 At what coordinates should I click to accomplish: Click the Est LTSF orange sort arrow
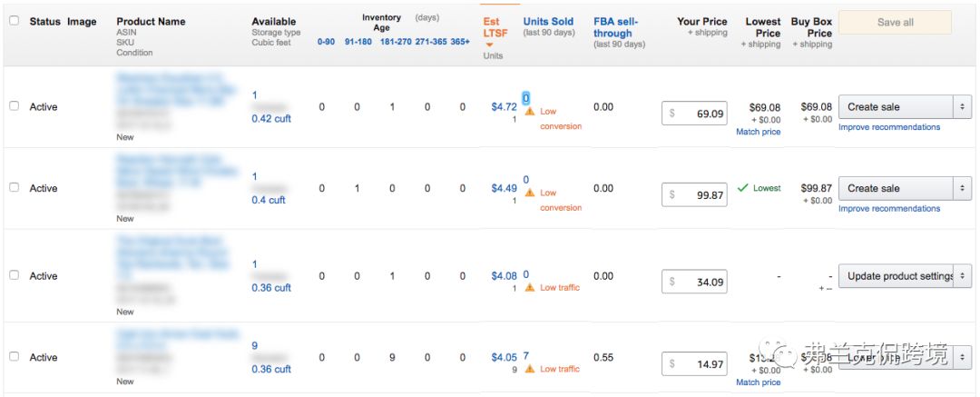(490, 45)
